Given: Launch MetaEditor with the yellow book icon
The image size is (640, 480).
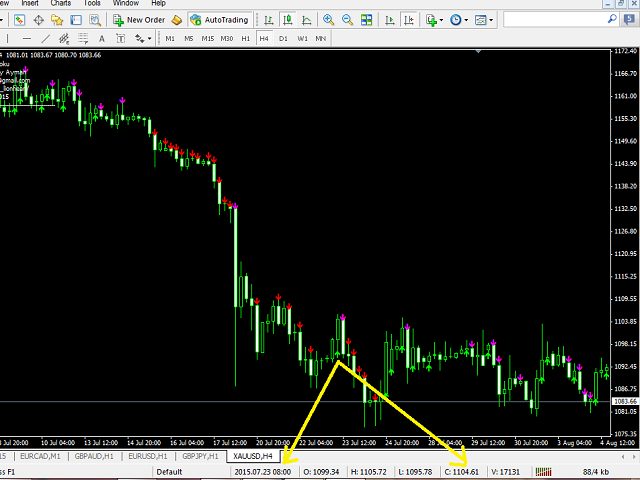Looking at the screenshot, I should click(x=176, y=20).
